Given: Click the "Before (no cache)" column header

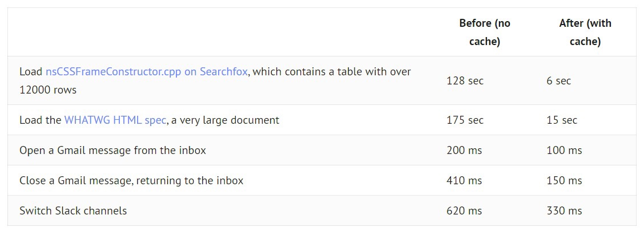Looking at the screenshot, I should pos(484,32).
